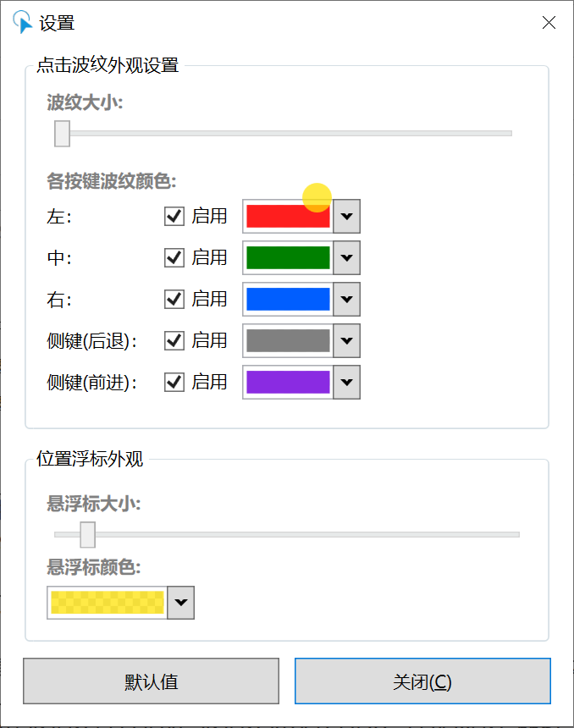Uncheck 启用 next to 右

[174, 299]
